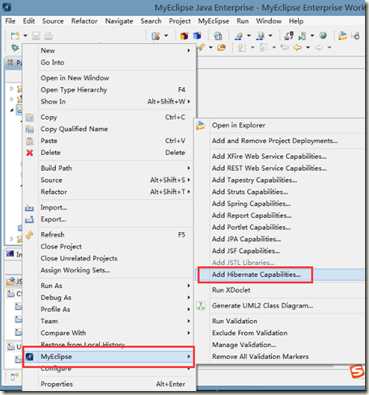This screenshot has height=395, width=369.
Task: Click the Refresh icon beside Refresh
Action: click(x=29, y=235)
